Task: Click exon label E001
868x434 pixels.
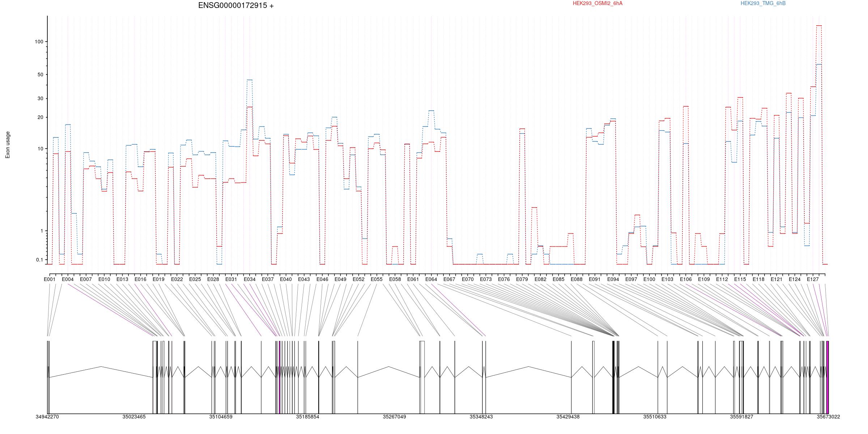Action: pyautogui.click(x=50, y=279)
